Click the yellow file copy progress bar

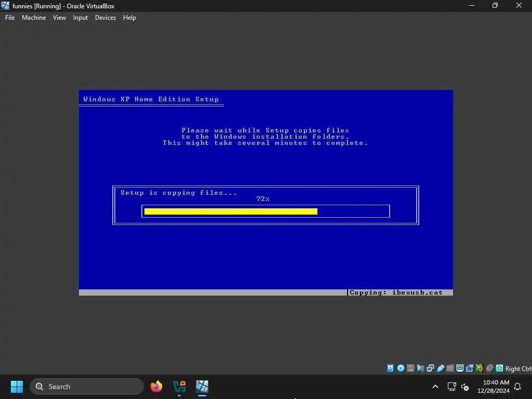pyautogui.click(x=231, y=211)
